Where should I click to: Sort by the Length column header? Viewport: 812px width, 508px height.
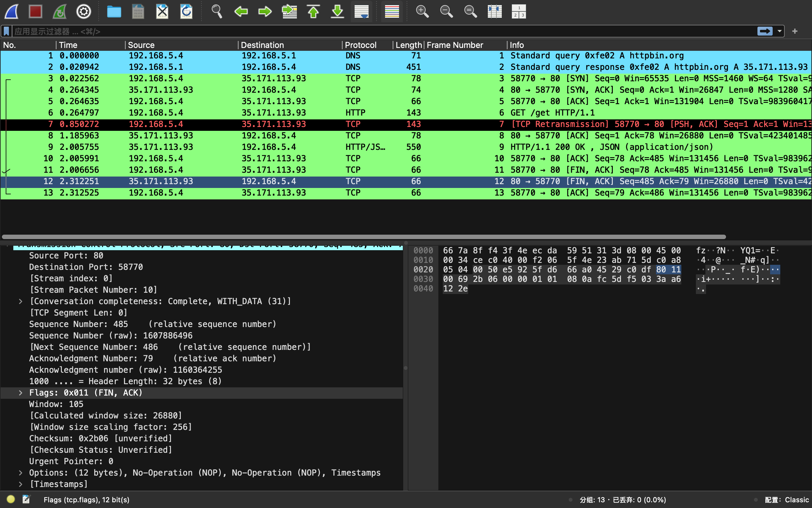[x=408, y=45]
